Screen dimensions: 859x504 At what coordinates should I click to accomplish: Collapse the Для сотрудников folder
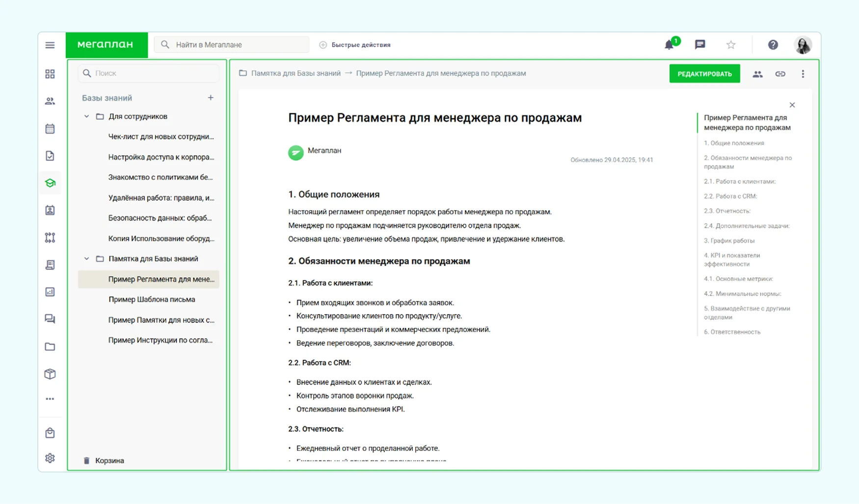(86, 116)
